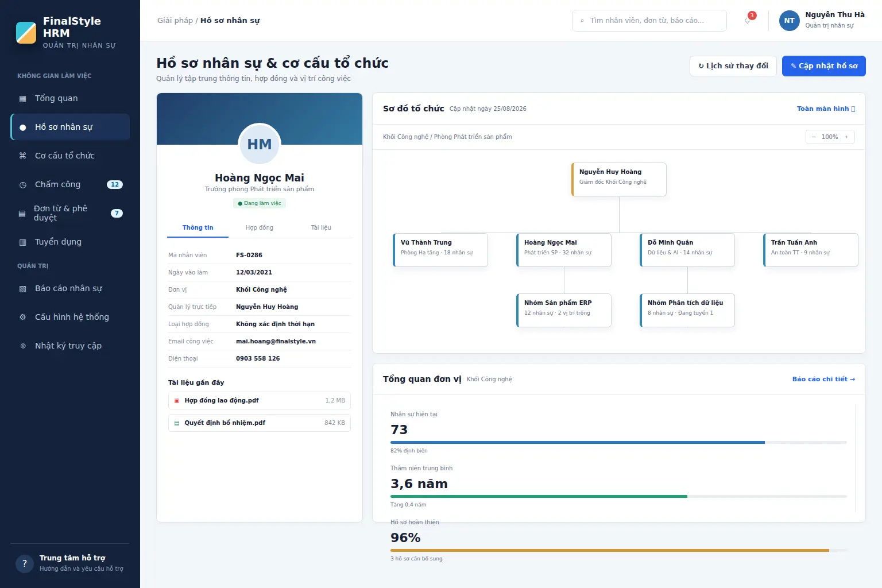Switch to the Thông tin tab
The width and height of the screenshot is (882, 588).
coord(198,228)
